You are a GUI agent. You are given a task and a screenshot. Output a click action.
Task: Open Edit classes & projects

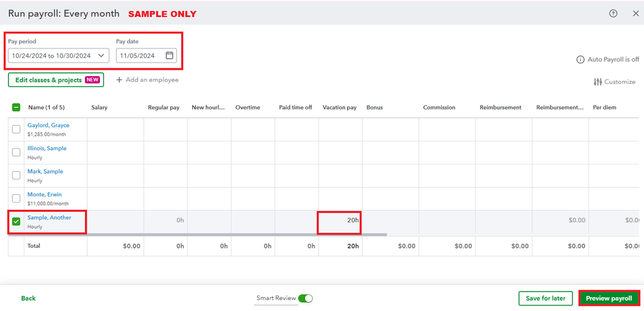pos(56,80)
